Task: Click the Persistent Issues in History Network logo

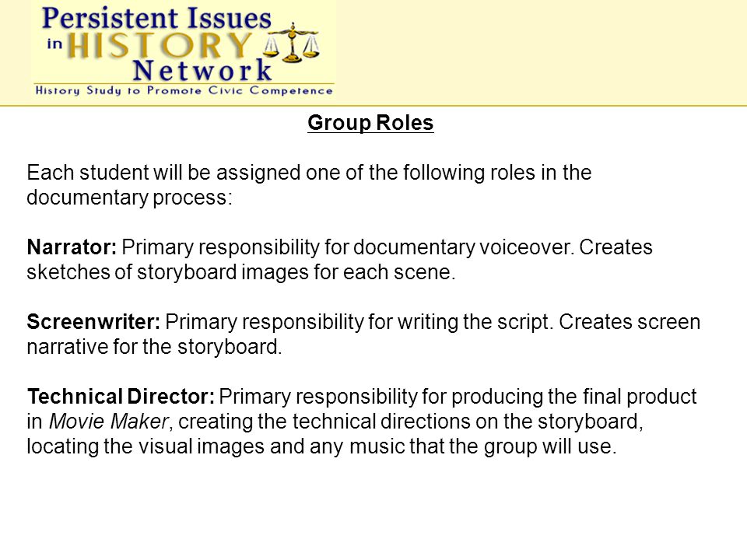Action: [184, 50]
